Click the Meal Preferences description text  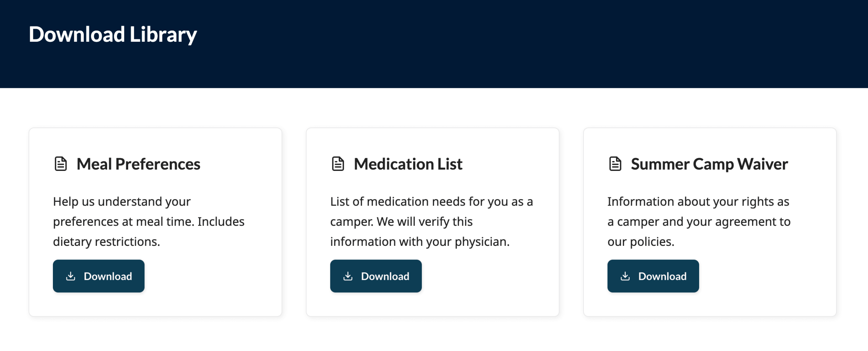point(149,221)
